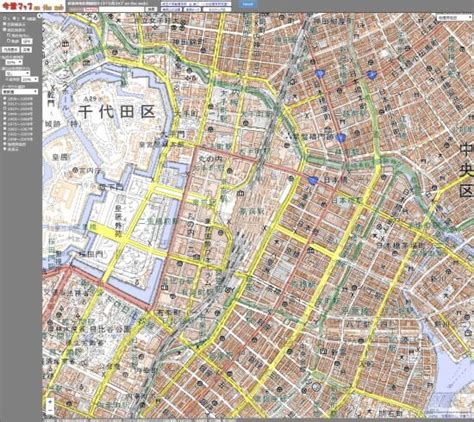Select the 地理院地図 radio option
This screenshot has height=422, width=474.
point(5,144)
